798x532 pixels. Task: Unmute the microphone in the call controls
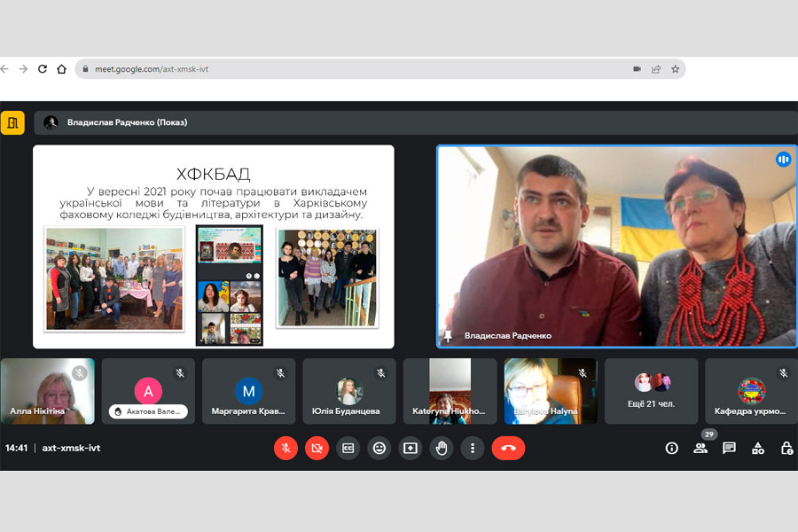286,448
